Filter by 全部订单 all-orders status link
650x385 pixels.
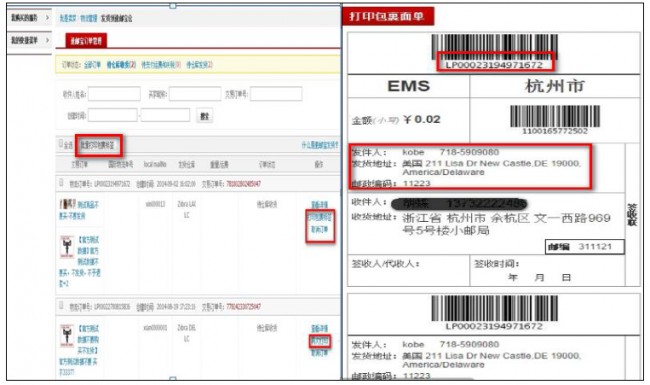[x=92, y=65]
